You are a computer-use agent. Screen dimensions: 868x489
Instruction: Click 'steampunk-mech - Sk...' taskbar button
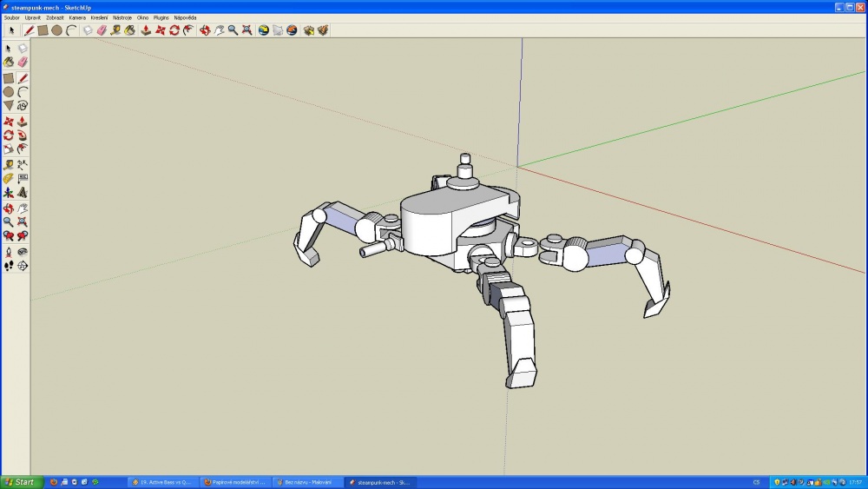point(380,482)
